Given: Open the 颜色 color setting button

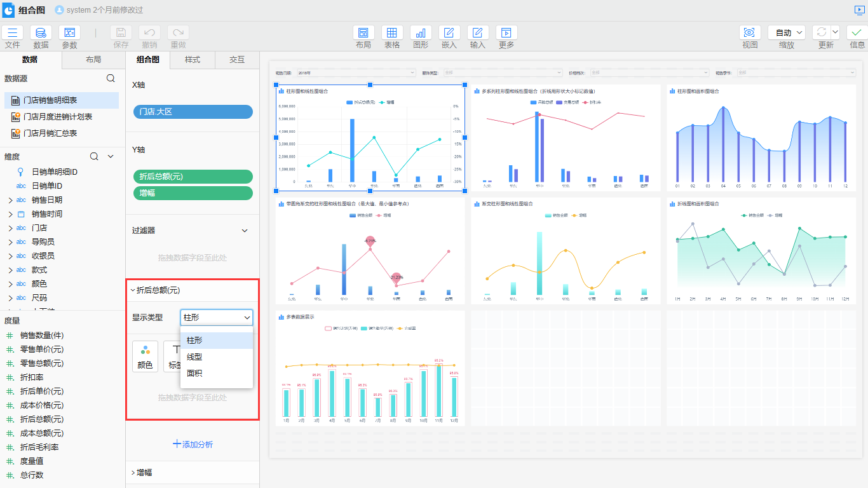Looking at the screenshot, I should pos(145,356).
